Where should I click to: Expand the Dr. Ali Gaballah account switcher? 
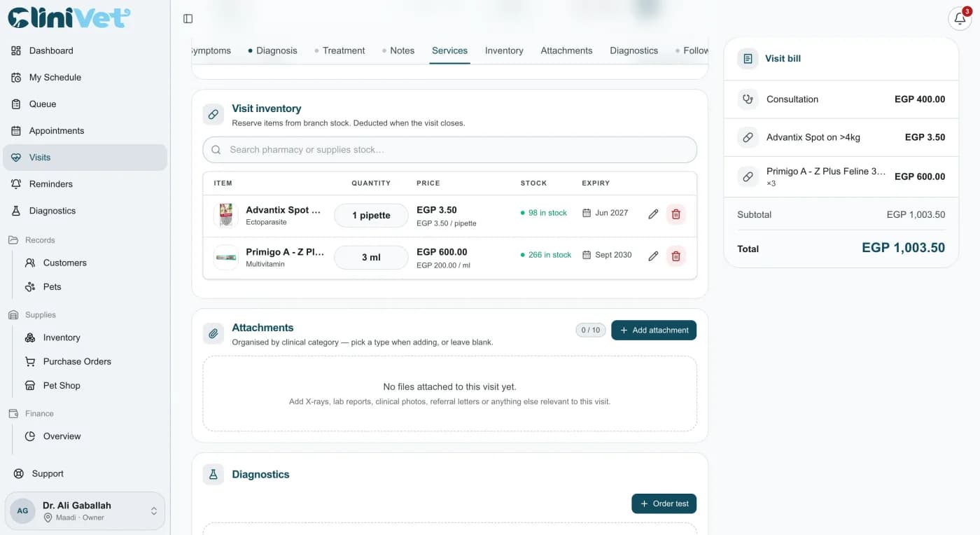click(x=85, y=510)
